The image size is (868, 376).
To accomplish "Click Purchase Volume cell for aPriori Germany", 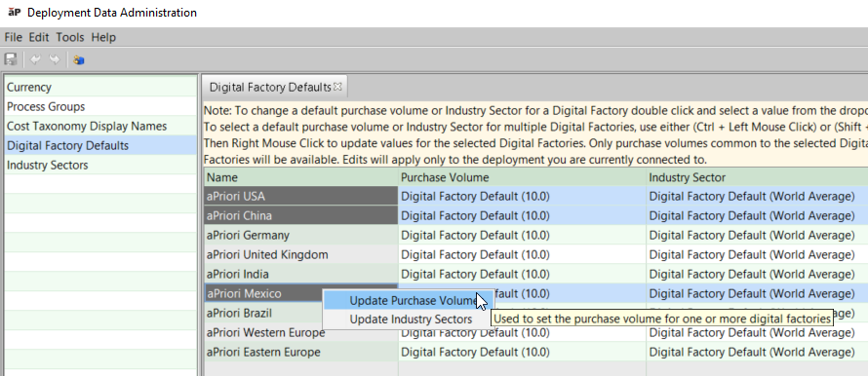I will click(x=522, y=235).
